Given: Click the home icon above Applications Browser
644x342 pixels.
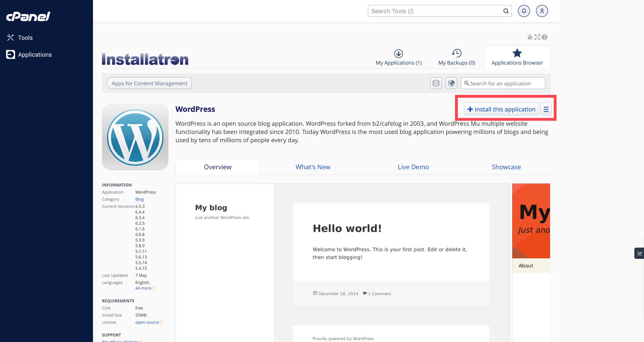Looking at the screenshot, I should click(530, 37).
